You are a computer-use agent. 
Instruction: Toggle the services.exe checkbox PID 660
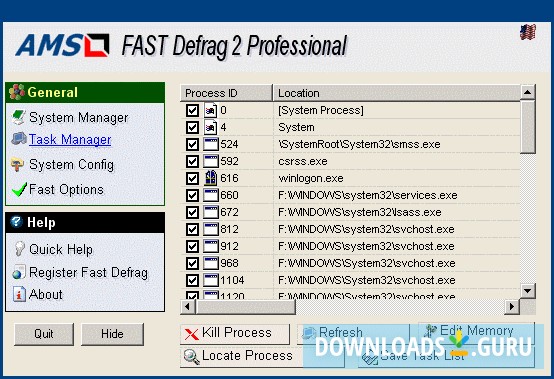pyautogui.click(x=192, y=195)
